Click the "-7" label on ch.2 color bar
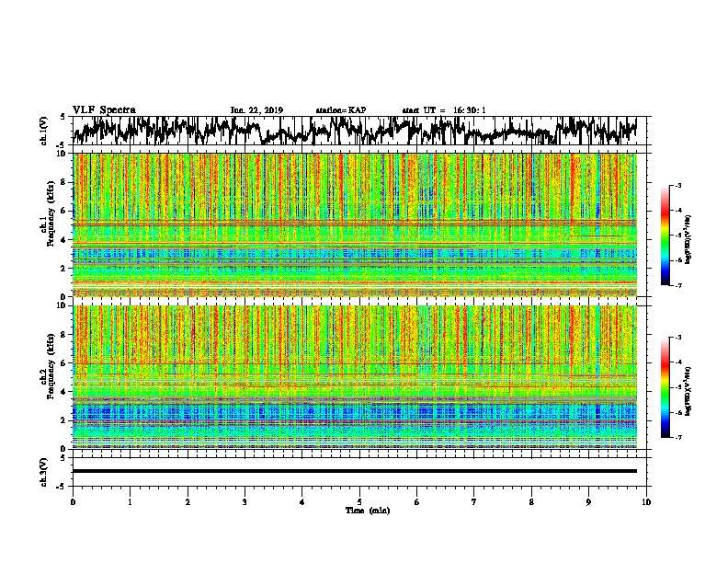Image resolution: width=728 pixels, height=563 pixels. click(x=677, y=437)
